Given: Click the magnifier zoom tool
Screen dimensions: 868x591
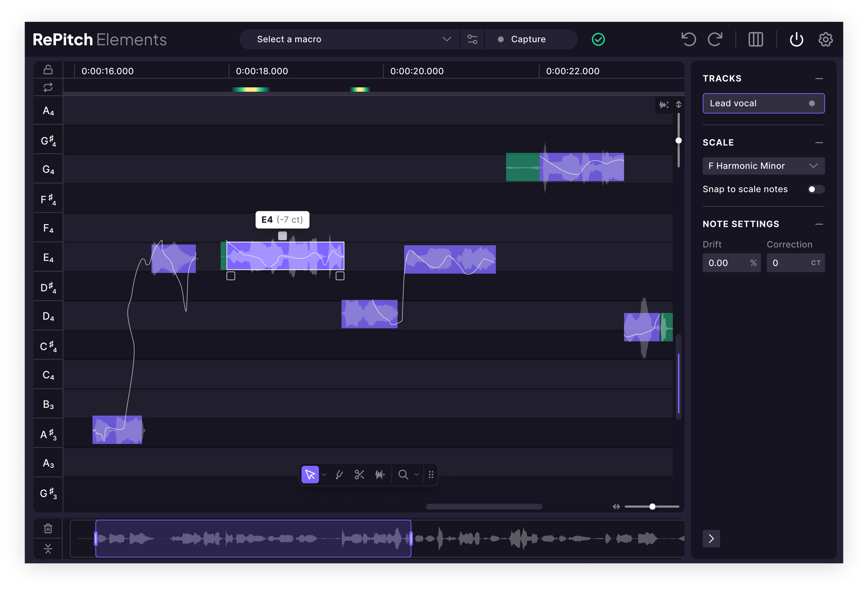Looking at the screenshot, I should (403, 475).
